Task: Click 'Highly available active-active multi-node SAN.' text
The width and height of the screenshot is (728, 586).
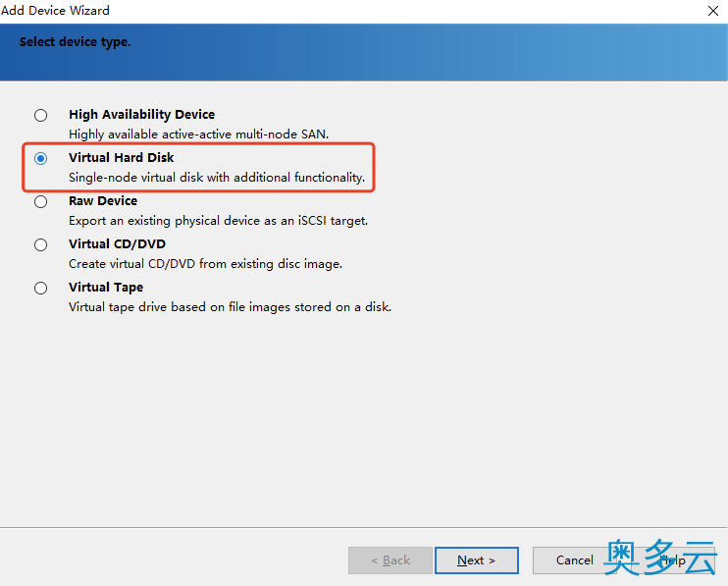Action: pyautogui.click(x=199, y=134)
